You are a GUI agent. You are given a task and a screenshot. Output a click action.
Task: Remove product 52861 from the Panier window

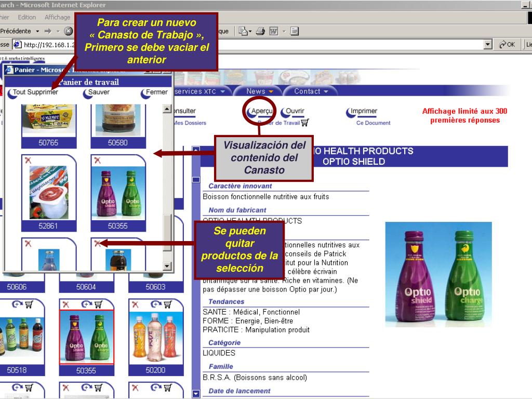coord(28,160)
